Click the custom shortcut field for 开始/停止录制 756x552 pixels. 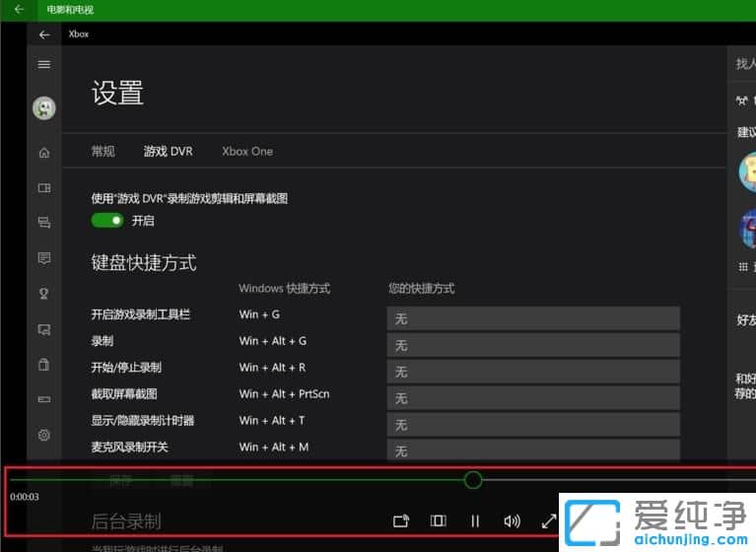pyautogui.click(x=533, y=372)
